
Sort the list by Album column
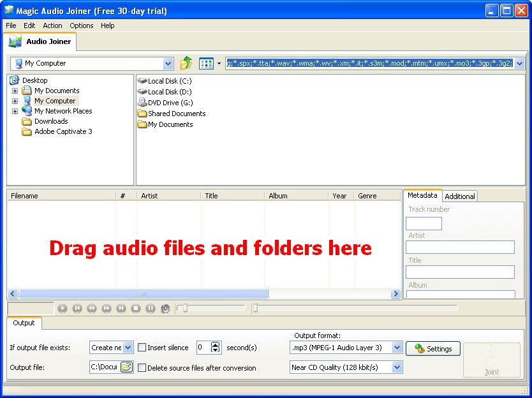point(297,196)
